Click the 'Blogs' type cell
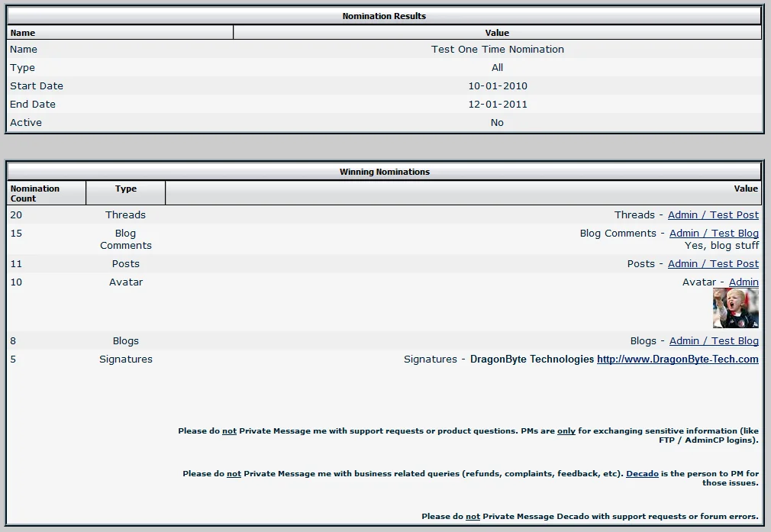 125,340
